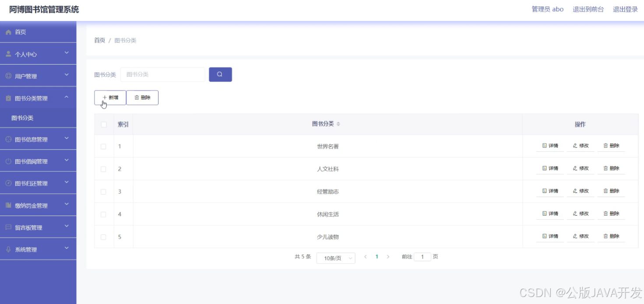Delete the 休闲生活 row

tap(611, 213)
